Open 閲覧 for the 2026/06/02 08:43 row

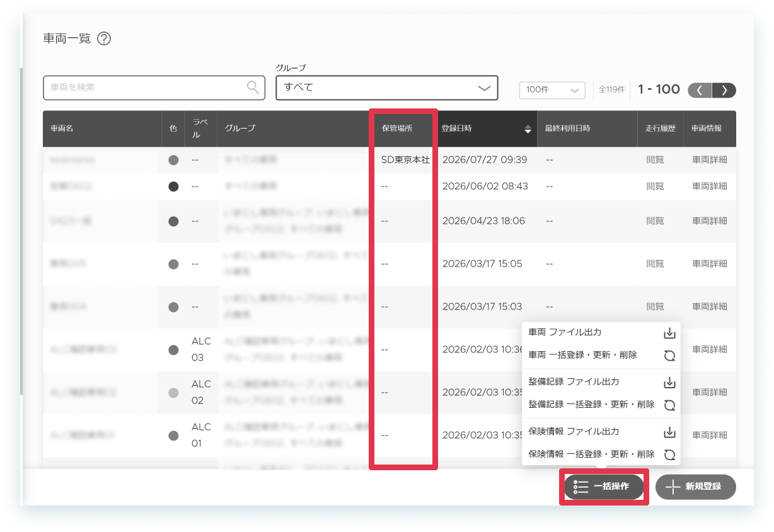pos(655,187)
